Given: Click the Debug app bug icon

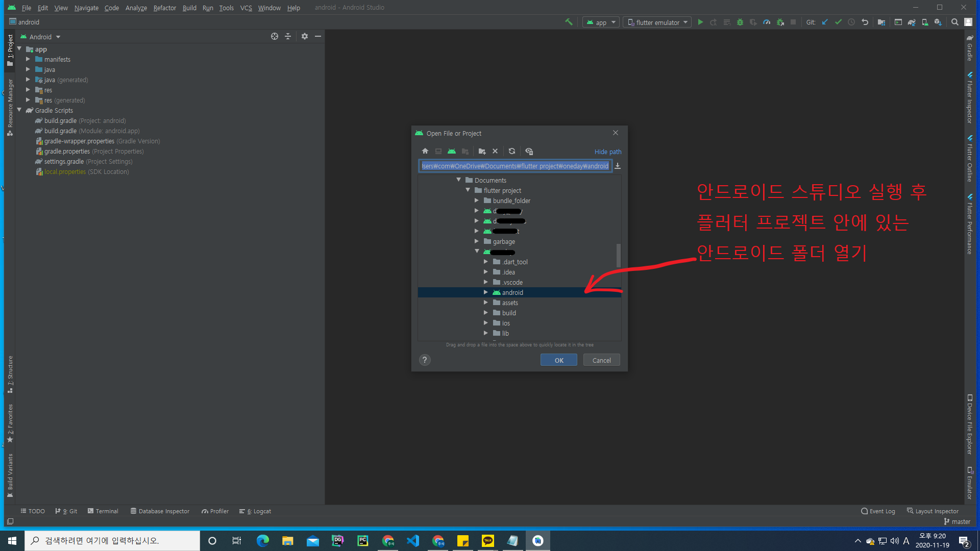Looking at the screenshot, I should tap(740, 22).
